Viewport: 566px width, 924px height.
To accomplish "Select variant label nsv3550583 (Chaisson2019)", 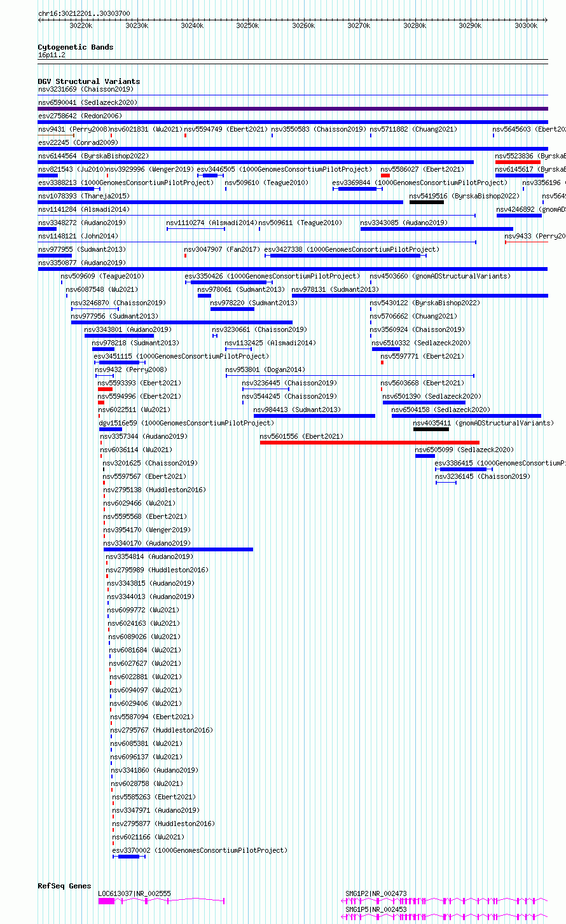I will coord(319,130).
